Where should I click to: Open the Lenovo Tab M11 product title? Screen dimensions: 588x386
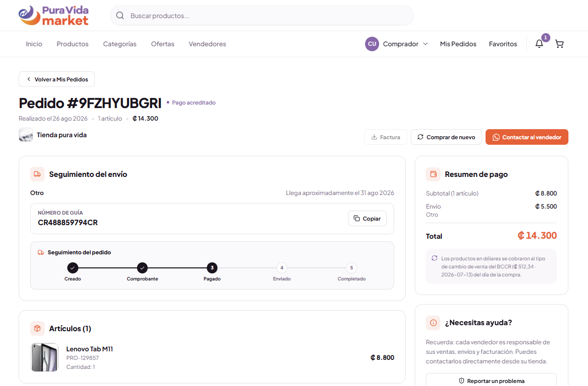[x=89, y=349]
